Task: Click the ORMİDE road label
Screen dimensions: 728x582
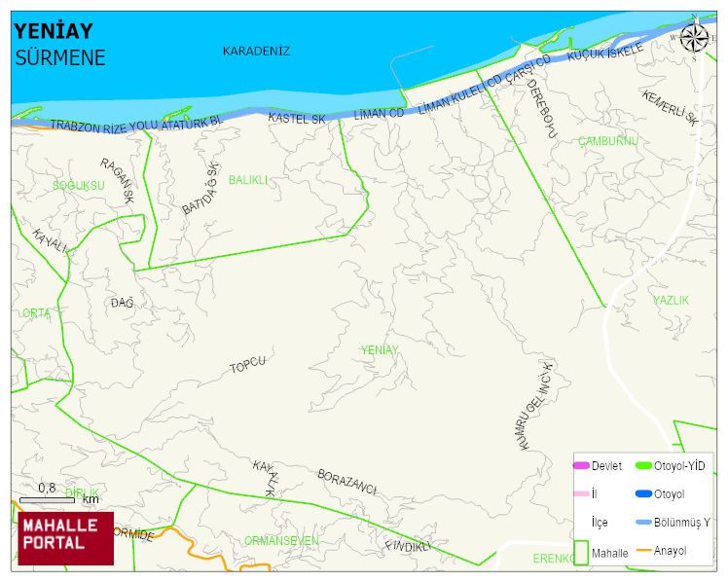Action: [x=133, y=534]
